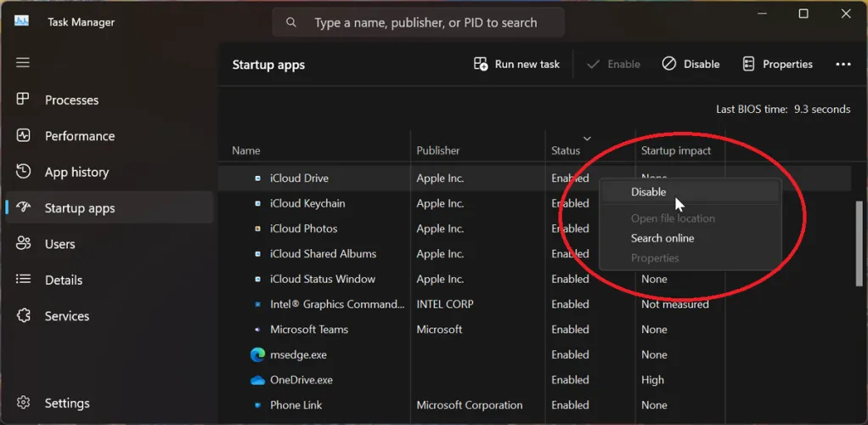The height and width of the screenshot is (425, 868).
Task: Toggle the hamburger navigation menu
Action: pyautogui.click(x=23, y=63)
